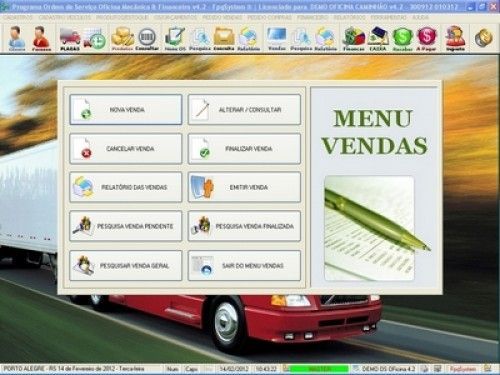Click Relatório printer icon beside Consulta

tap(248, 39)
